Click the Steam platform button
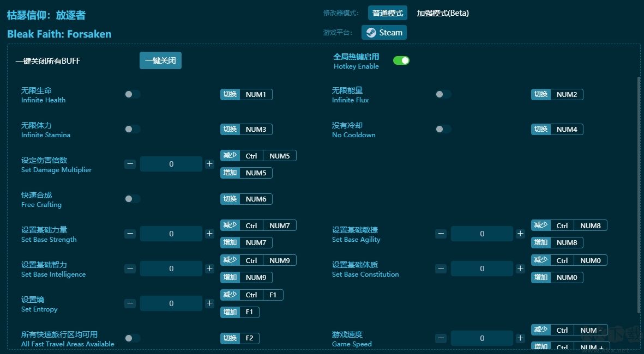The height and width of the screenshot is (354, 644). 384,33
